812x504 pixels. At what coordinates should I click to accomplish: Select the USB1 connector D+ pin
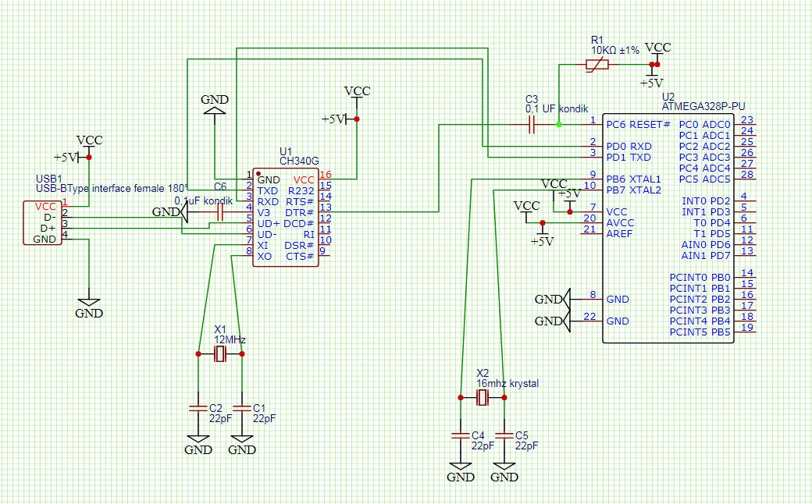pyautogui.click(x=48, y=228)
